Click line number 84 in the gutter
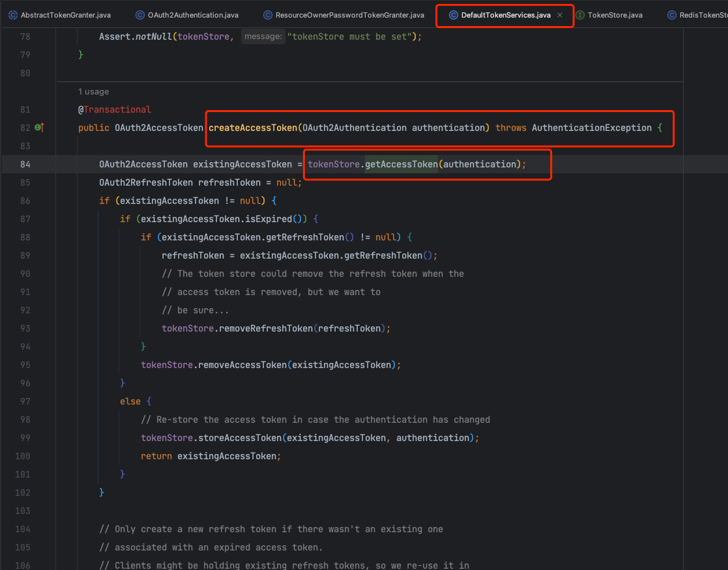The width and height of the screenshot is (728, 570). coord(25,164)
